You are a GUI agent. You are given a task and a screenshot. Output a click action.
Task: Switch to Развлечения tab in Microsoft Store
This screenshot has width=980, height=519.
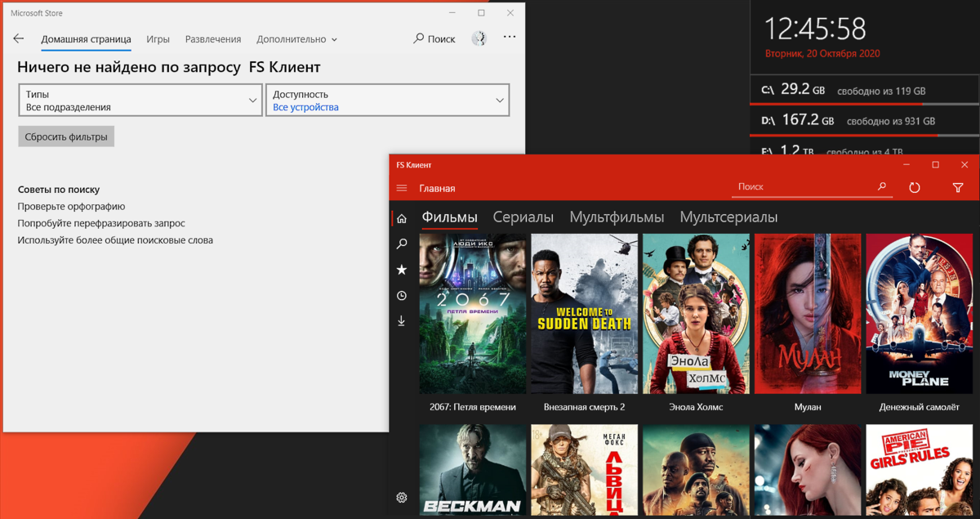point(213,38)
